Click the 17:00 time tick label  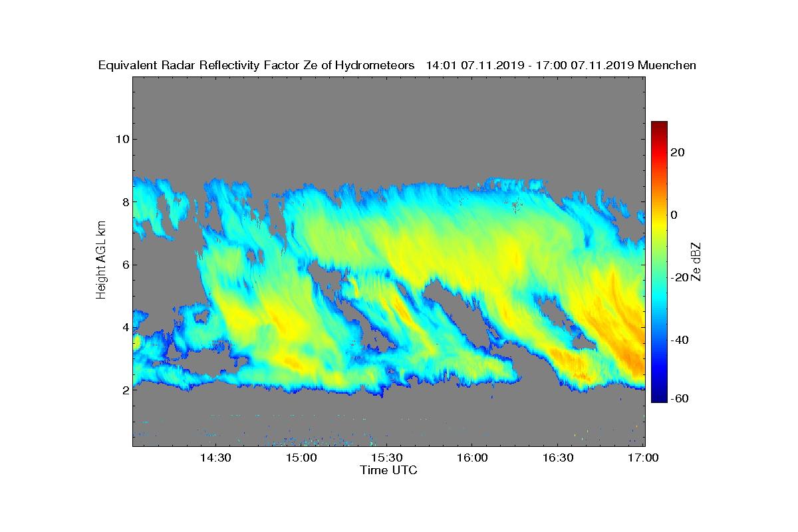[643, 458]
